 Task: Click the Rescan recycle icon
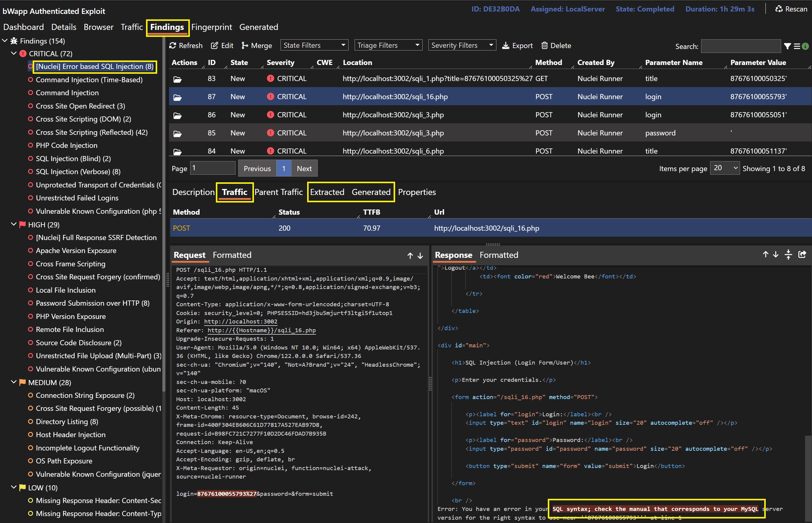pos(779,9)
